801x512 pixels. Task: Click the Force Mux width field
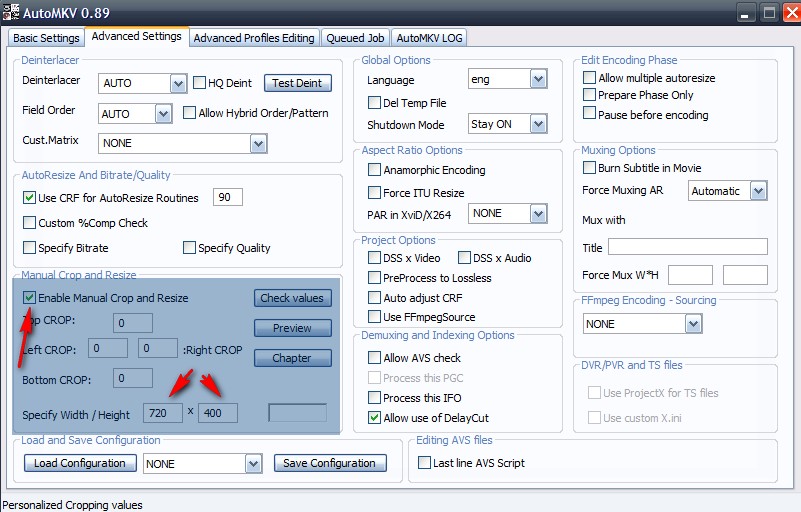pos(690,275)
